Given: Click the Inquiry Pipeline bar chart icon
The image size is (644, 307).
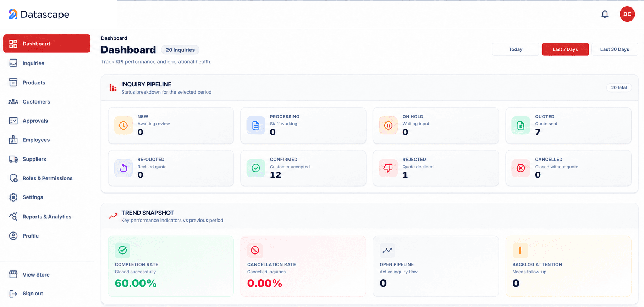Looking at the screenshot, I should pos(113,88).
